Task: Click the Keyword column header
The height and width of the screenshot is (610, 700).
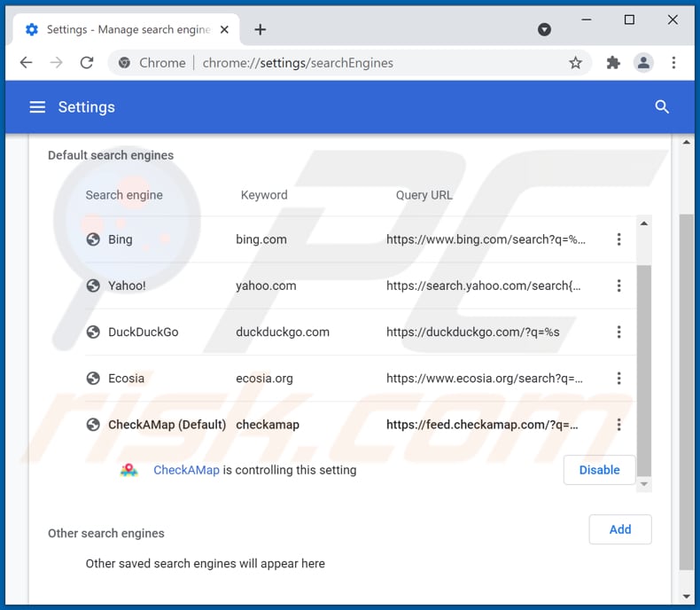Action: (264, 195)
